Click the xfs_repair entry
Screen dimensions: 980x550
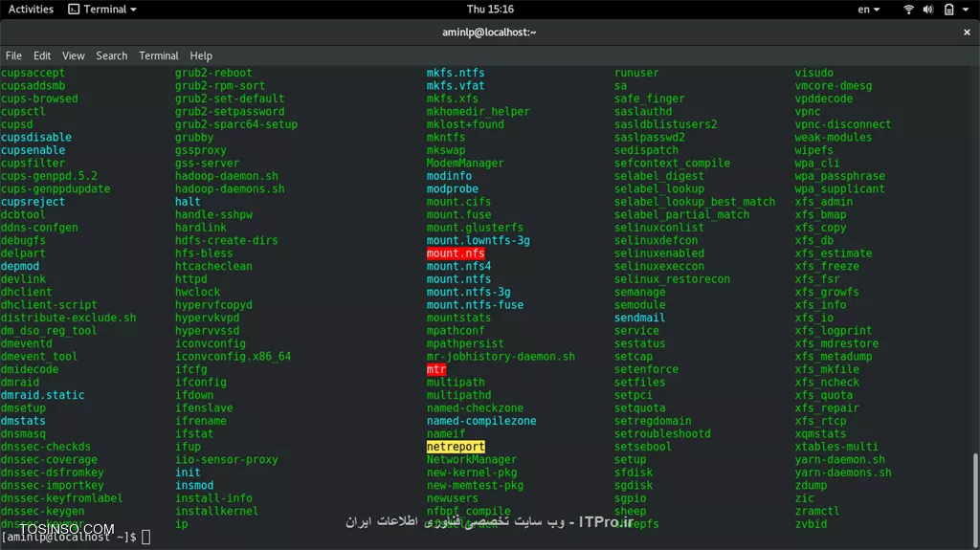[827, 408]
